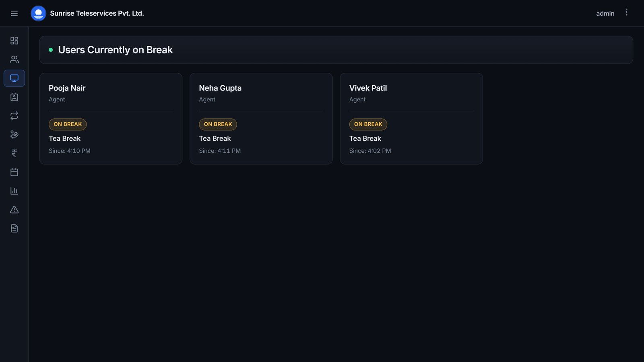Screen dimensions: 644x362
Task: Click the admin user label
Action: pyautogui.click(x=605, y=13)
